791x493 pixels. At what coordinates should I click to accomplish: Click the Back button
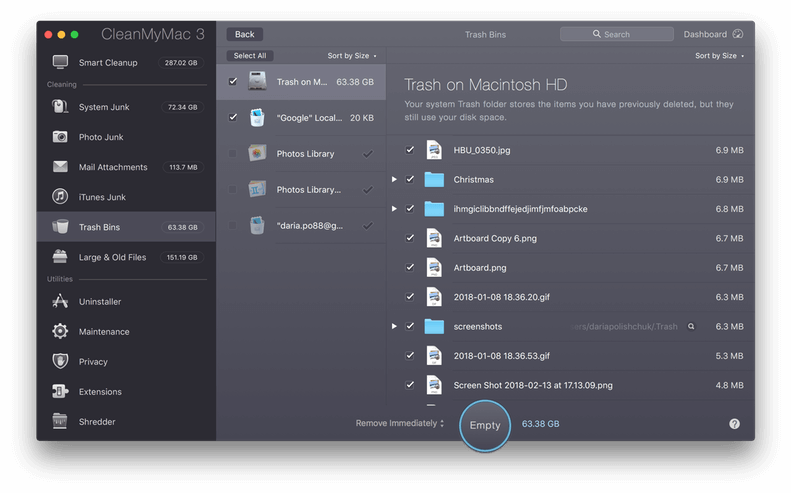pos(245,34)
